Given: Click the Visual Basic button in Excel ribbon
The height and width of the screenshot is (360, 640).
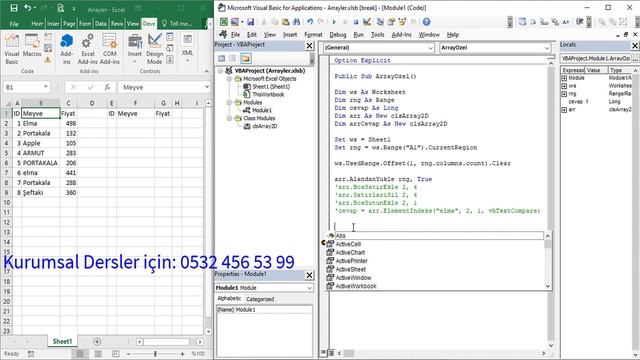Looking at the screenshot, I should coord(12,49).
